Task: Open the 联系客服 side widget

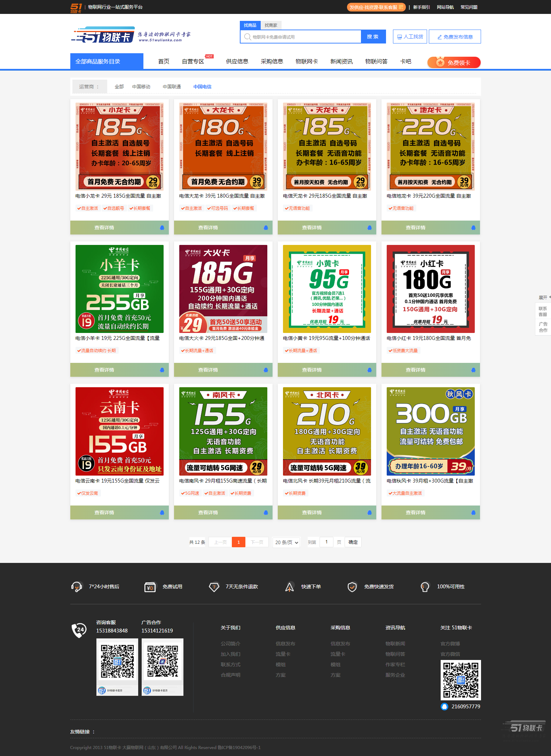Action: [x=543, y=311]
